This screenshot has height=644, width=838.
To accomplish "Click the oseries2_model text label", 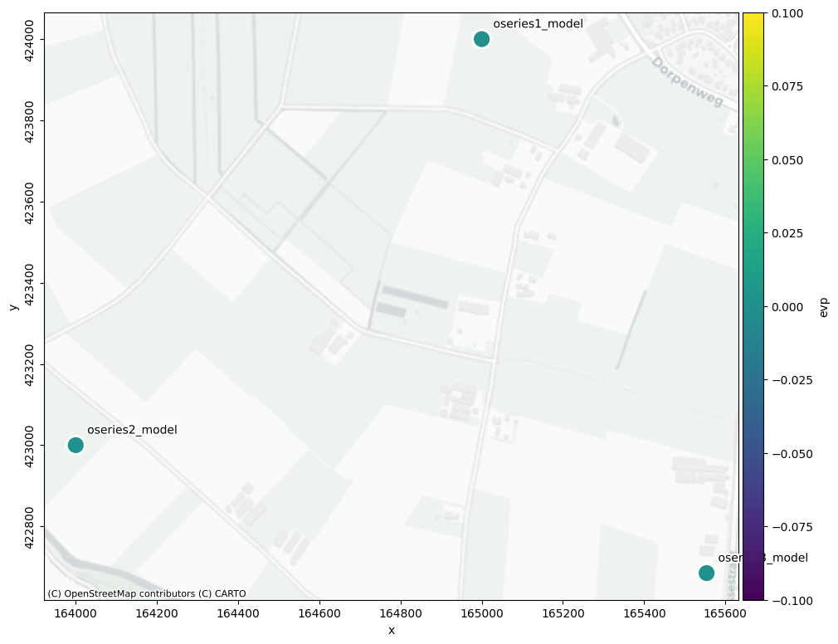I will point(132,430).
